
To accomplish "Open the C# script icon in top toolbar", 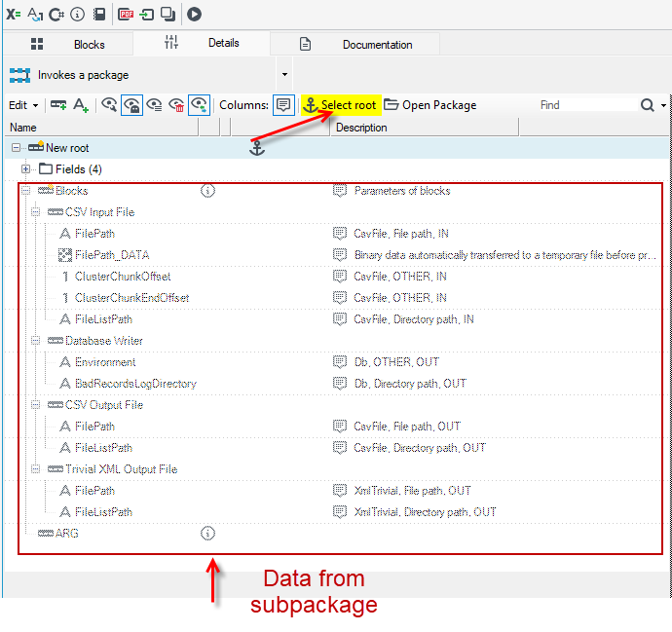I will coord(56,15).
